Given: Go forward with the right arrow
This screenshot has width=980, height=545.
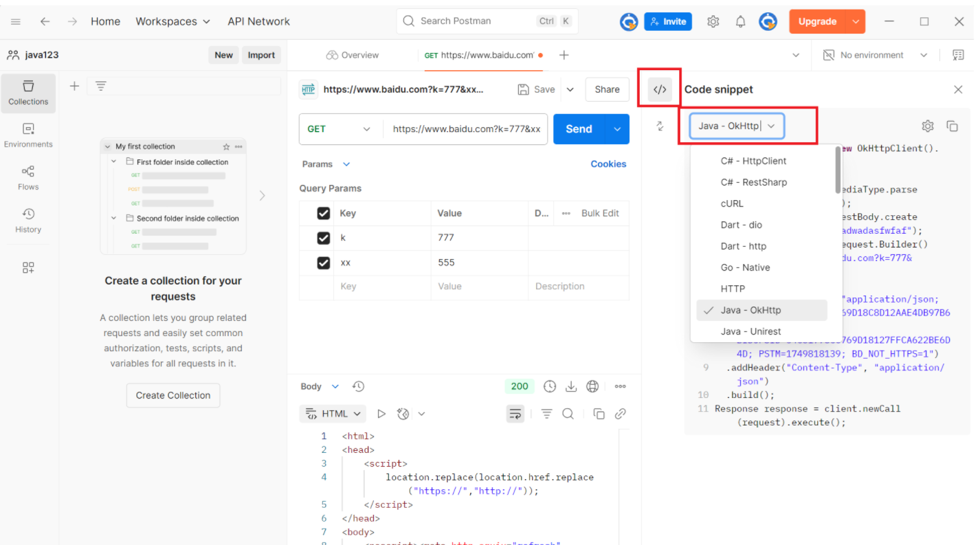Looking at the screenshot, I should [72, 21].
